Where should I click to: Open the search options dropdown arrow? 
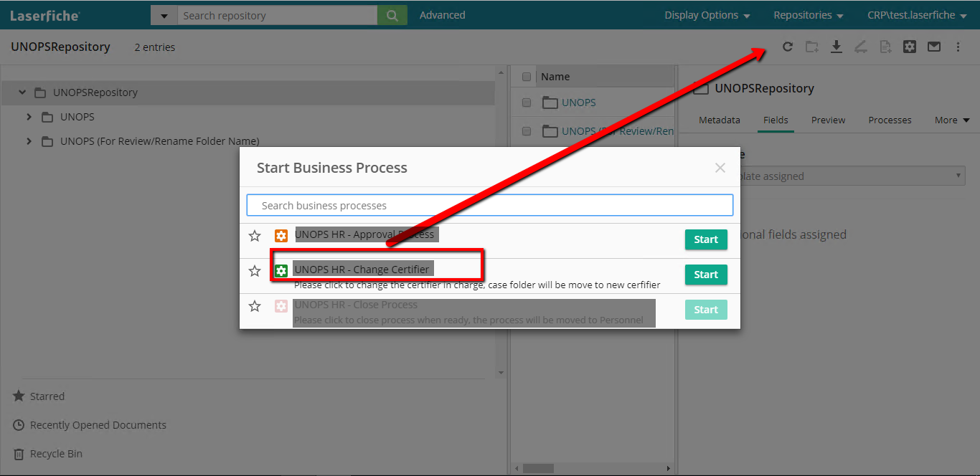164,15
